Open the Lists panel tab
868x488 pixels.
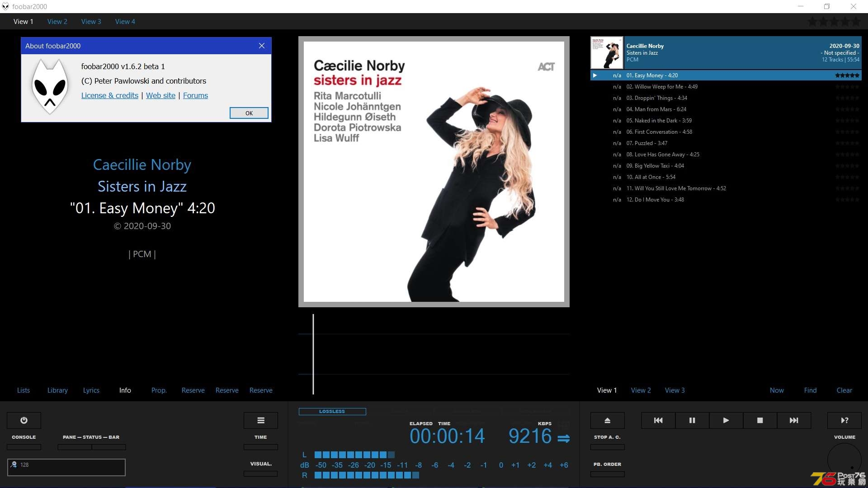click(x=24, y=390)
